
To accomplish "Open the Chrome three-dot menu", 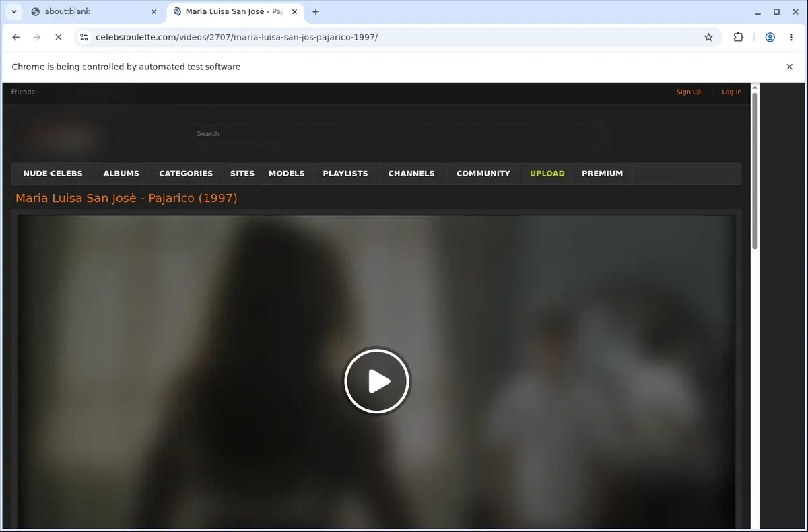I will pyautogui.click(x=791, y=37).
